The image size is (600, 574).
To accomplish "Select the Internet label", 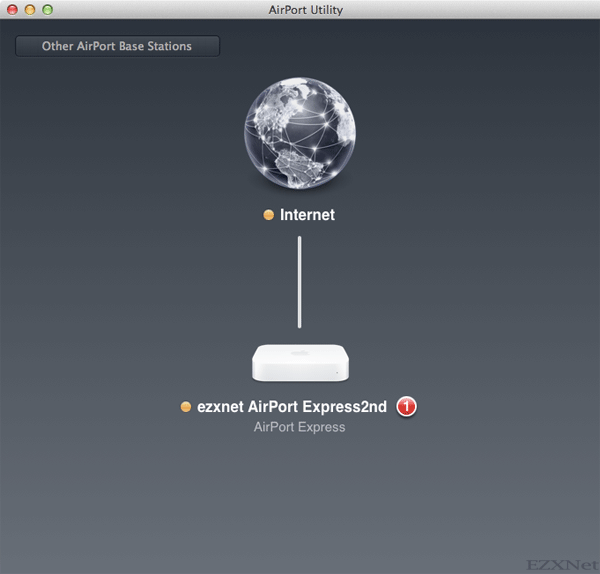I will [307, 215].
